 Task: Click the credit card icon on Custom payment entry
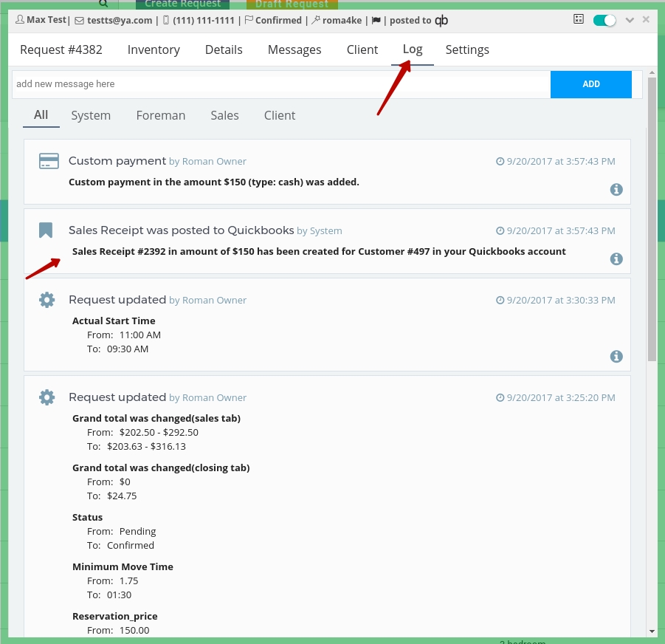click(49, 161)
